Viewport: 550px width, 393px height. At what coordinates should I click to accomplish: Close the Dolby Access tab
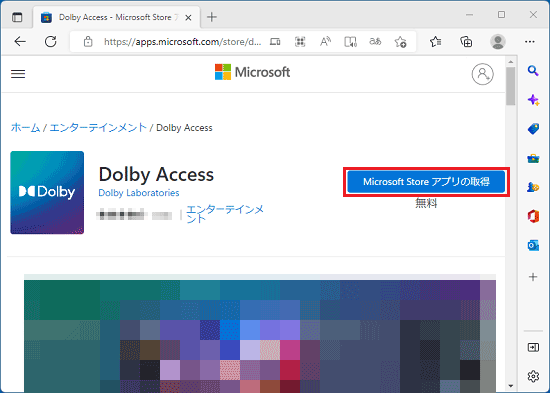tap(188, 18)
